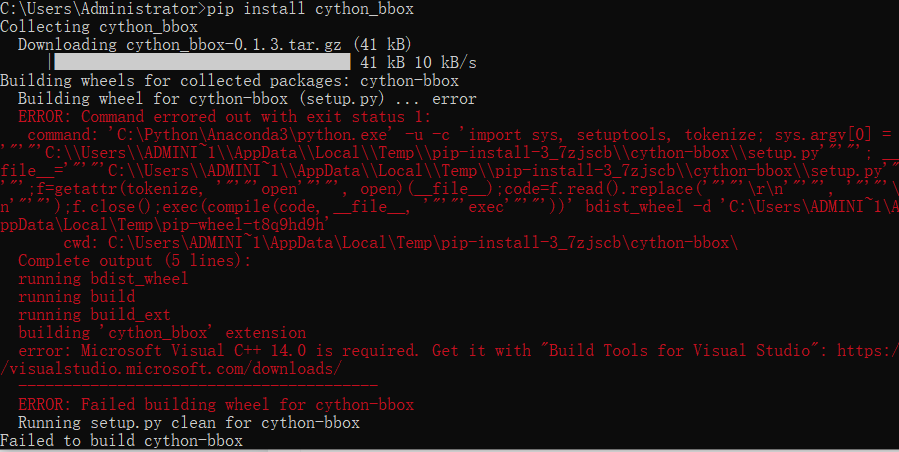Click the "building 'cython_bbox' extension" line
This screenshot has width=899, height=452.
162,333
